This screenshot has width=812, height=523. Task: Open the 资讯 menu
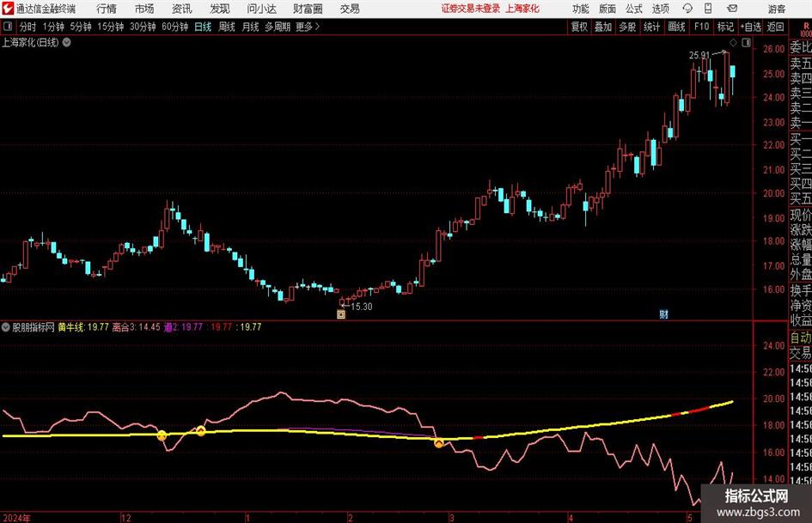click(182, 9)
